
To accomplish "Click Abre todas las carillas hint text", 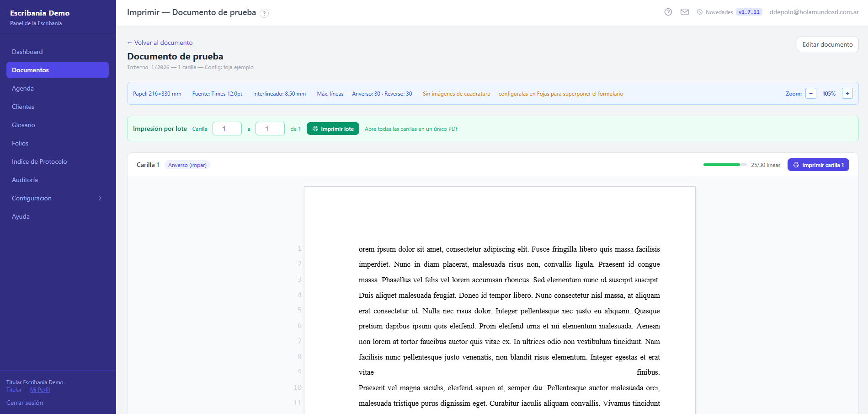I will tap(411, 129).
